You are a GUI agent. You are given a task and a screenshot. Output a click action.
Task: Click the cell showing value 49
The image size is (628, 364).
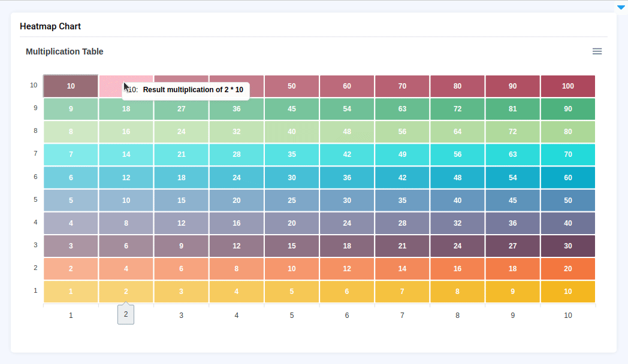click(x=402, y=154)
